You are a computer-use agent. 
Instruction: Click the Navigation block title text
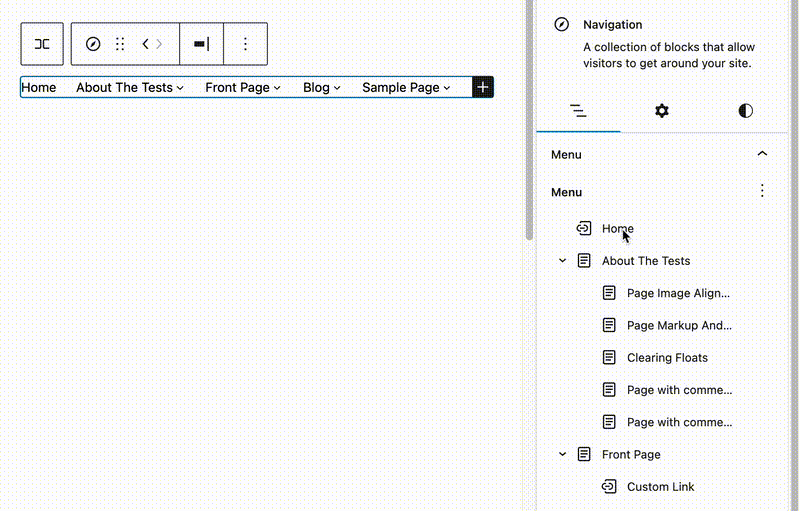(x=612, y=24)
